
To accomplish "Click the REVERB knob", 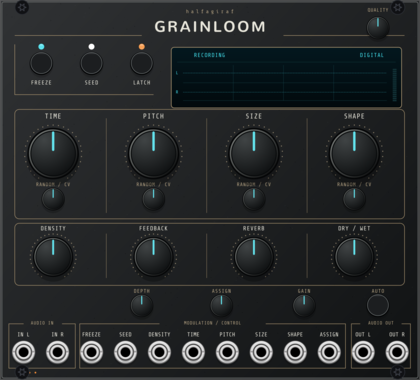I will [254, 257].
